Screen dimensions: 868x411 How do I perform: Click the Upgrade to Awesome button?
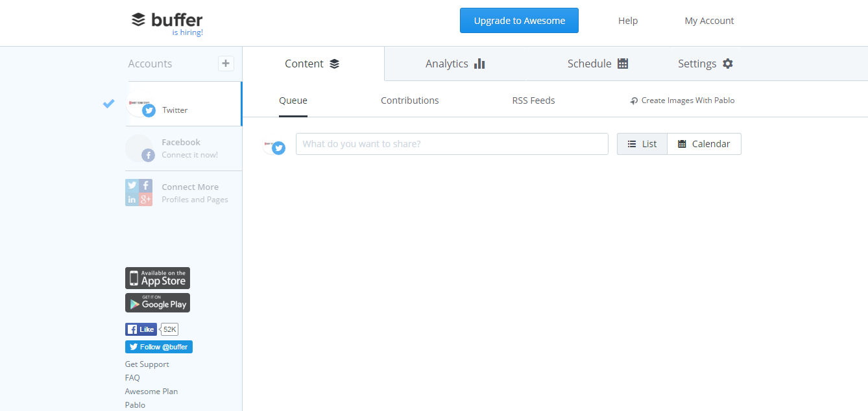click(x=519, y=21)
